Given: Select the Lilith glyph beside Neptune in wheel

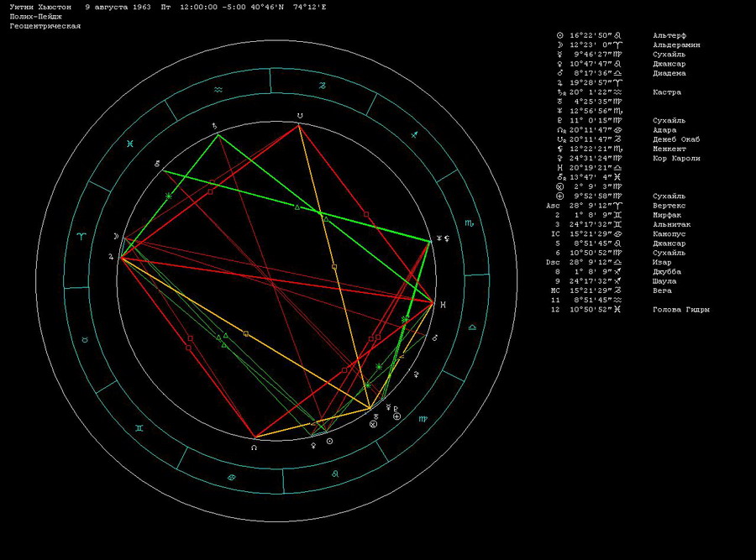Looking at the screenshot, I should click(447, 238).
